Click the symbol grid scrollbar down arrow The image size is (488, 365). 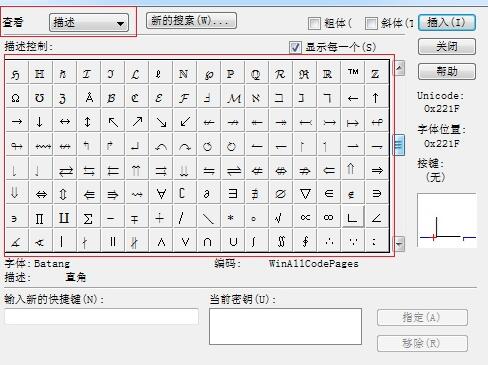pyautogui.click(x=399, y=244)
